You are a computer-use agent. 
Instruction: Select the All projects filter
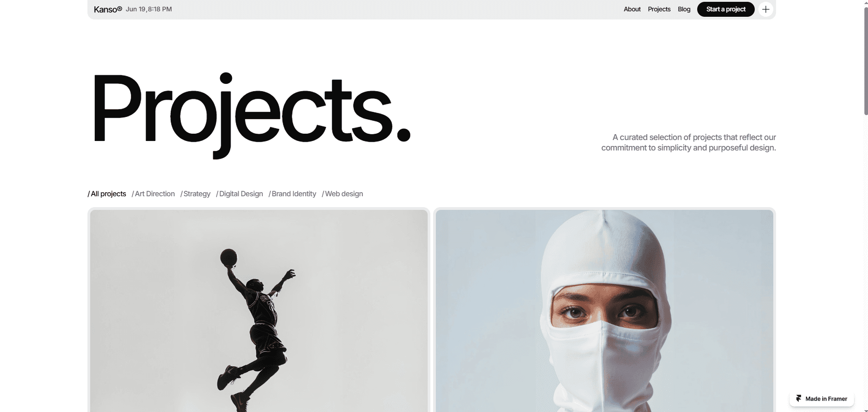pyautogui.click(x=106, y=194)
